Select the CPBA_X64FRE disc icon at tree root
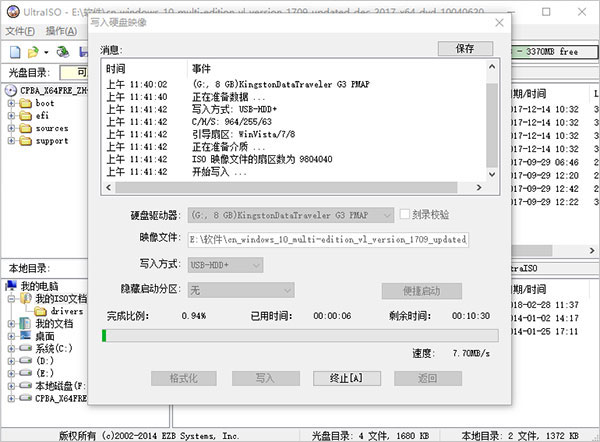The height and width of the screenshot is (442, 600). tap(11, 91)
